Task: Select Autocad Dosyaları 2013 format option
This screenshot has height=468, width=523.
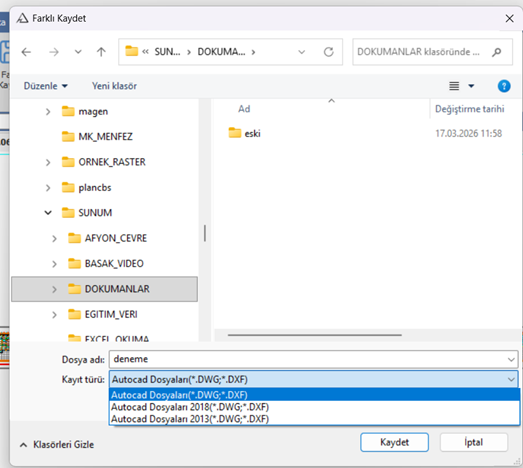Action: 190,419
